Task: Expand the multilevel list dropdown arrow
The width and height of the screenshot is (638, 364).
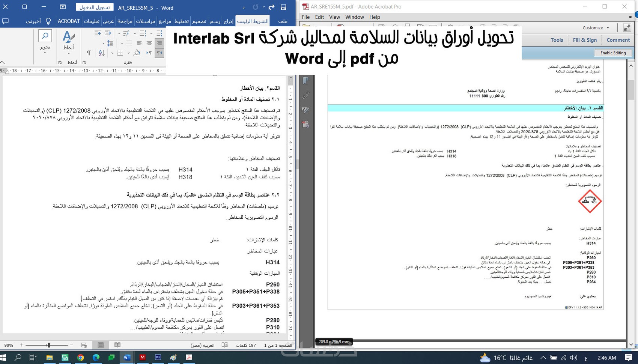Action: click(119, 33)
